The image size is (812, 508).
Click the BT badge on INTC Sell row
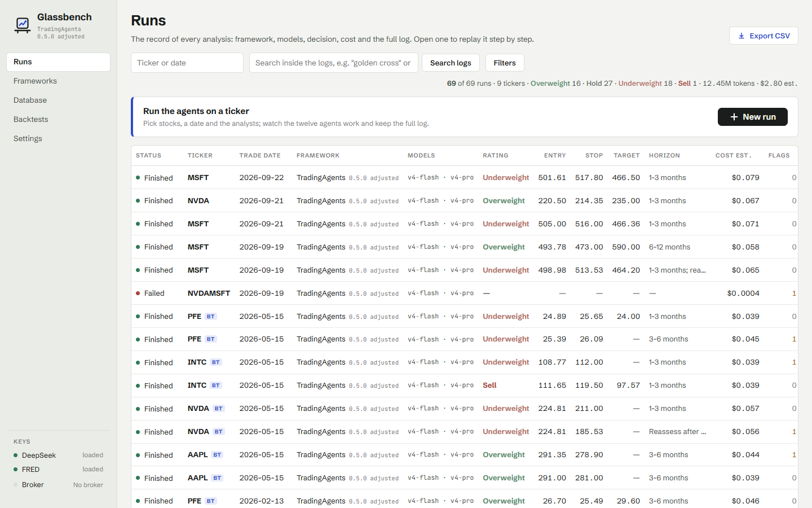tap(216, 386)
